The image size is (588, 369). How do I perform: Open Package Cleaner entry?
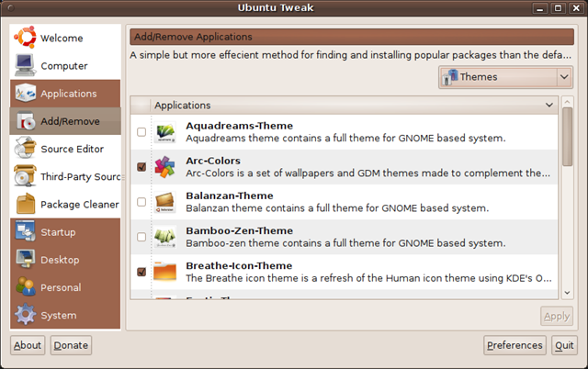(65, 204)
